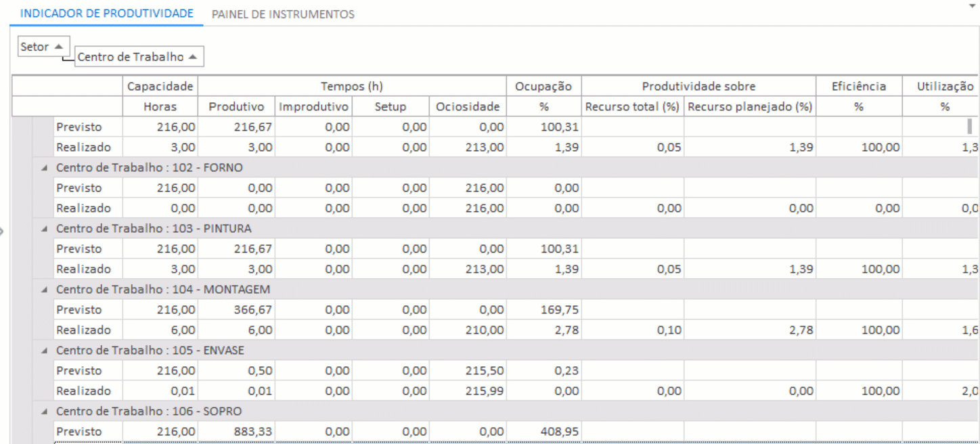The image size is (980, 444).
Task: Collapse the 106 - SOPRO group
Action: 45,412
